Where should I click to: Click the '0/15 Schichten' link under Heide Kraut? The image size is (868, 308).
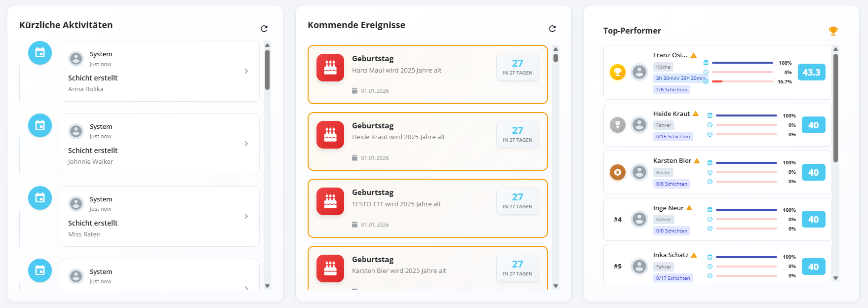coord(672,136)
